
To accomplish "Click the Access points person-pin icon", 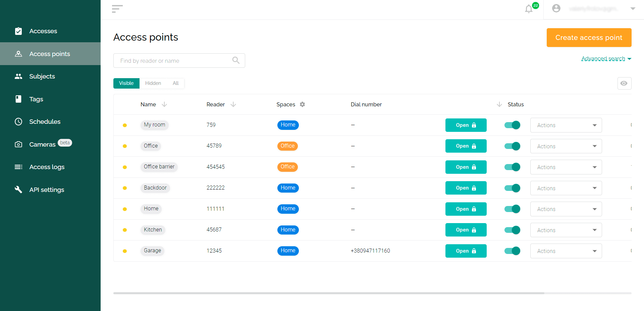I will point(18,54).
